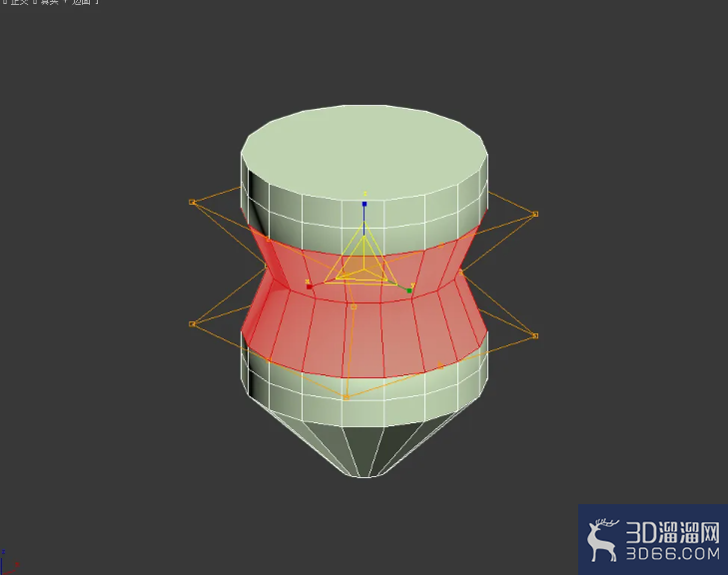Select the orange FFD control point below gizmo center
728x575 pixels.
coord(354,306)
